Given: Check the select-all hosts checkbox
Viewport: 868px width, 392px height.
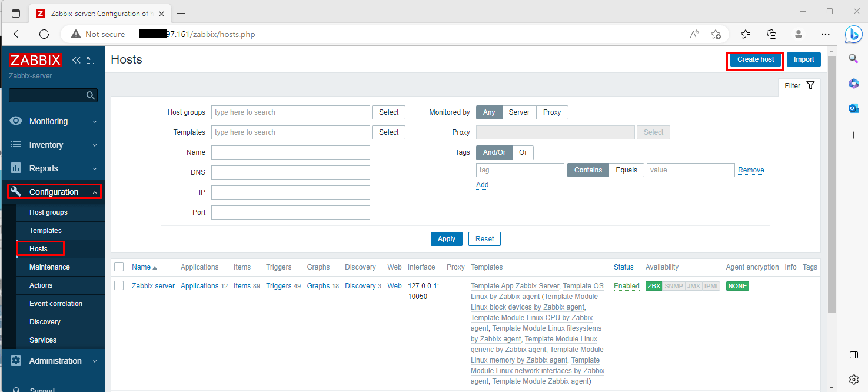Looking at the screenshot, I should [x=118, y=267].
